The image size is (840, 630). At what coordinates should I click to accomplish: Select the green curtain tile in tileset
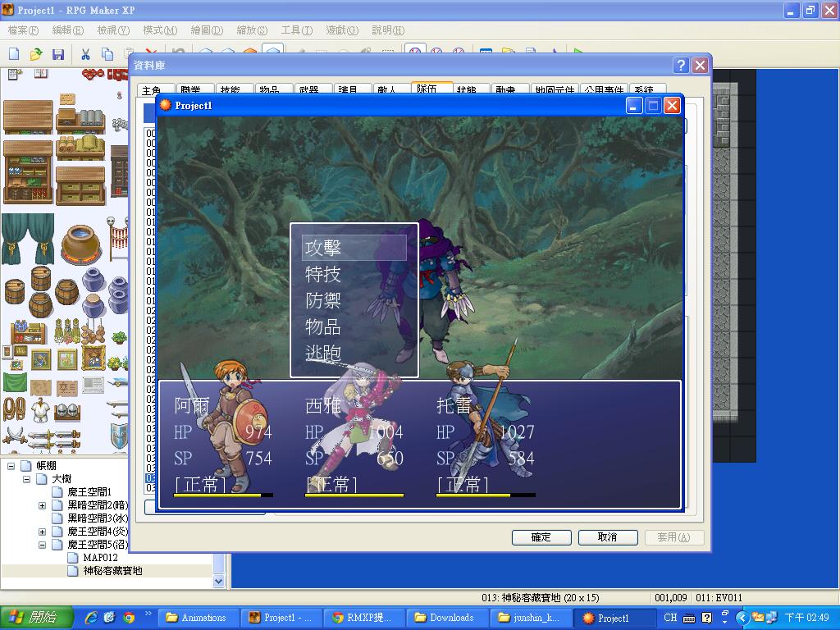tap(28, 239)
